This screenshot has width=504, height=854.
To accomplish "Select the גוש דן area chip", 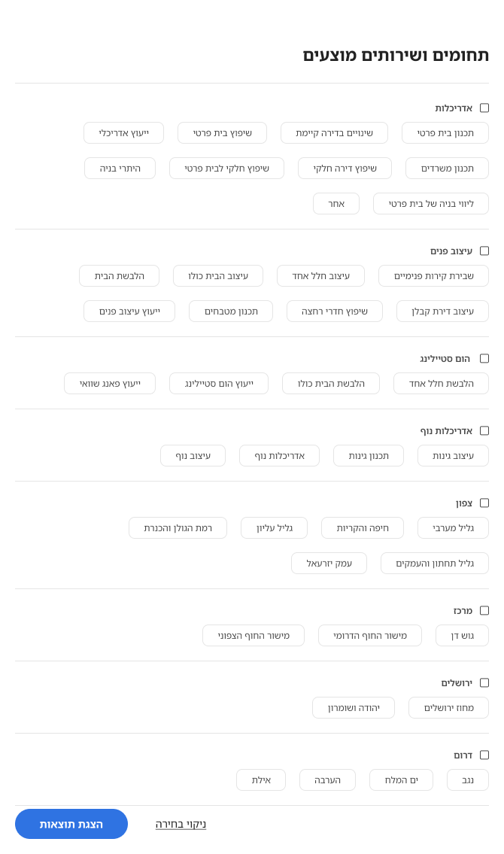I will click(x=462, y=636).
